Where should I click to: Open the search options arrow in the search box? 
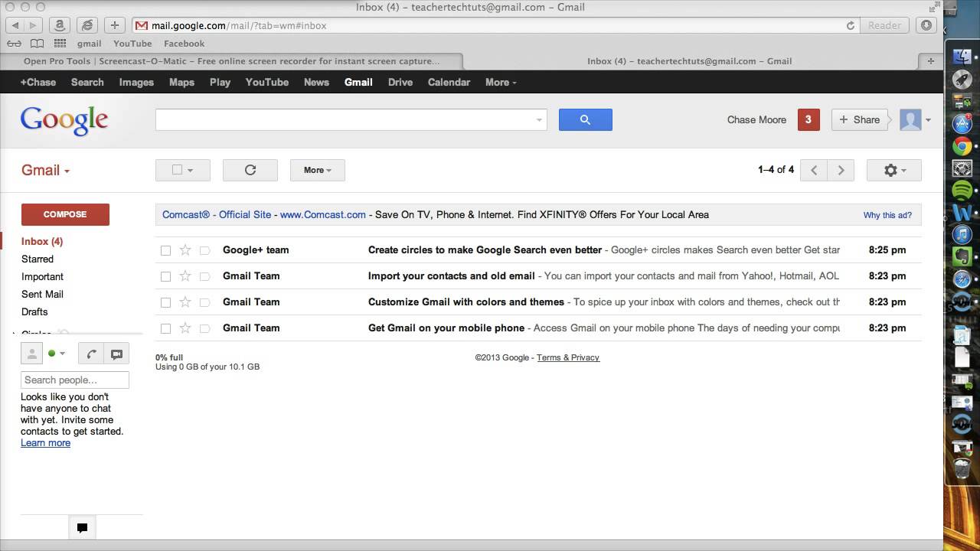(x=539, y=119)
